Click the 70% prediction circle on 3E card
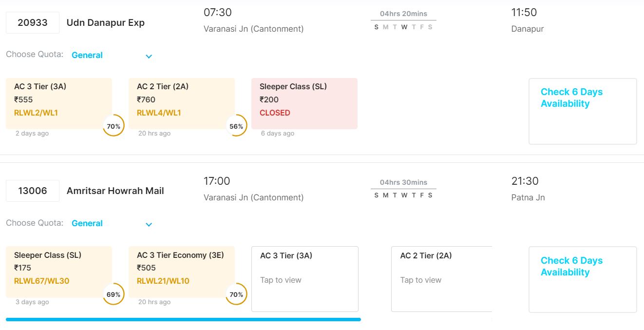The height and width of the screenshot is (330, 644). click(236, 294)
